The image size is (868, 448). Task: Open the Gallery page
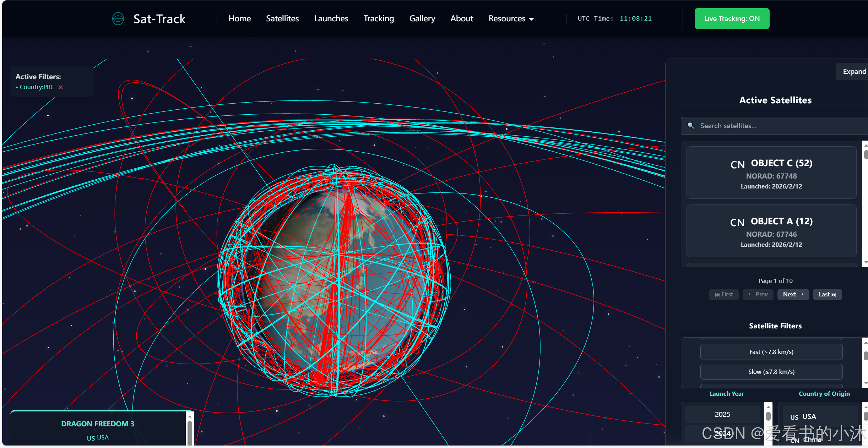click(422, 18)
